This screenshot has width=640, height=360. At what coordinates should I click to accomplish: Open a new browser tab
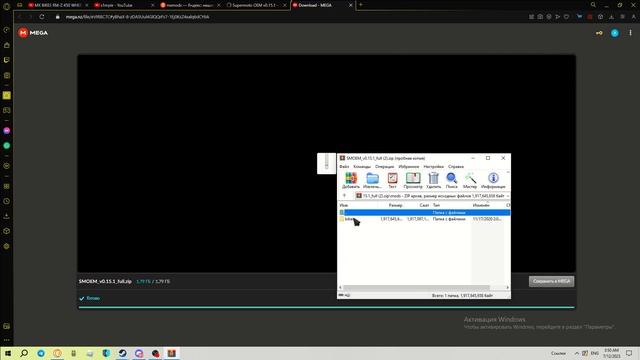point(361,5)
